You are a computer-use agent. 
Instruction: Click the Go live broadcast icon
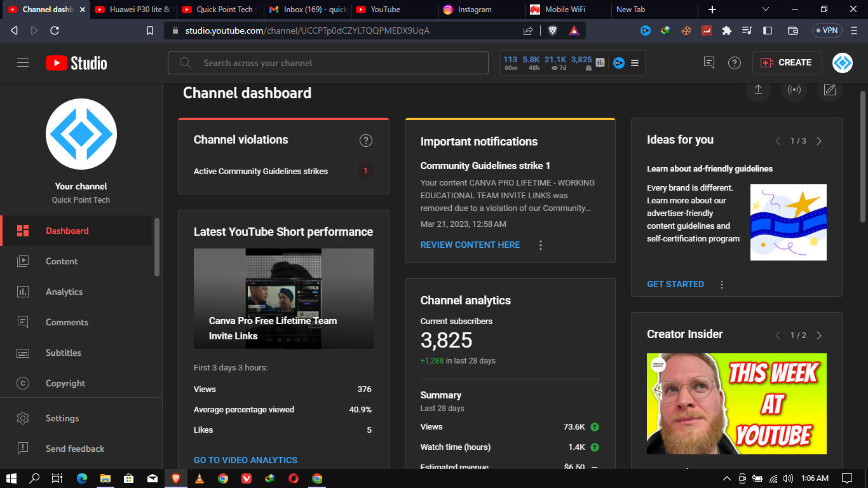pyautogui.click(x=794, y=90)
